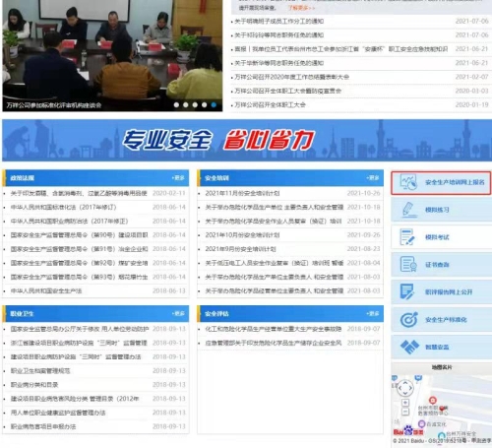Open 国家安全监管总局办公厅关于修改 用人单位劳动防护 item
The image size is (492, 448).
pyautogui.click(x=80, y=329)
